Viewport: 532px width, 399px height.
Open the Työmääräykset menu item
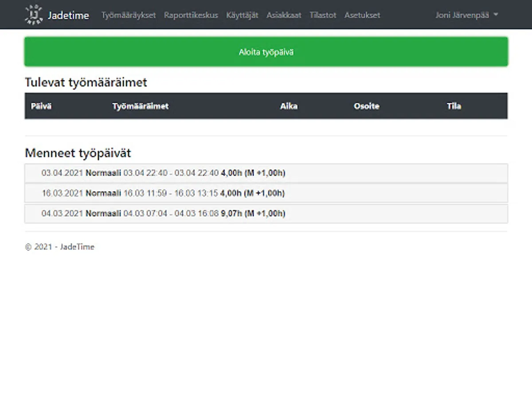coord(129,15)
